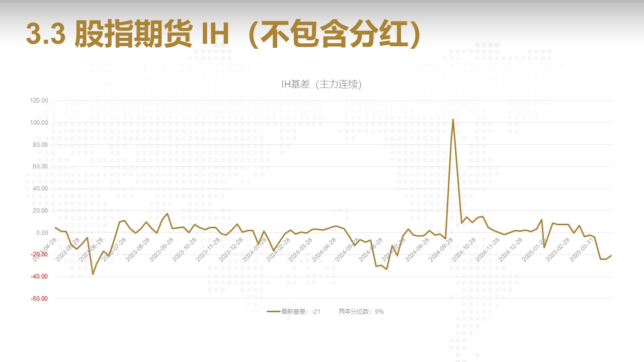Click the 2025-03-31 x-axis date label

point(581,249)
